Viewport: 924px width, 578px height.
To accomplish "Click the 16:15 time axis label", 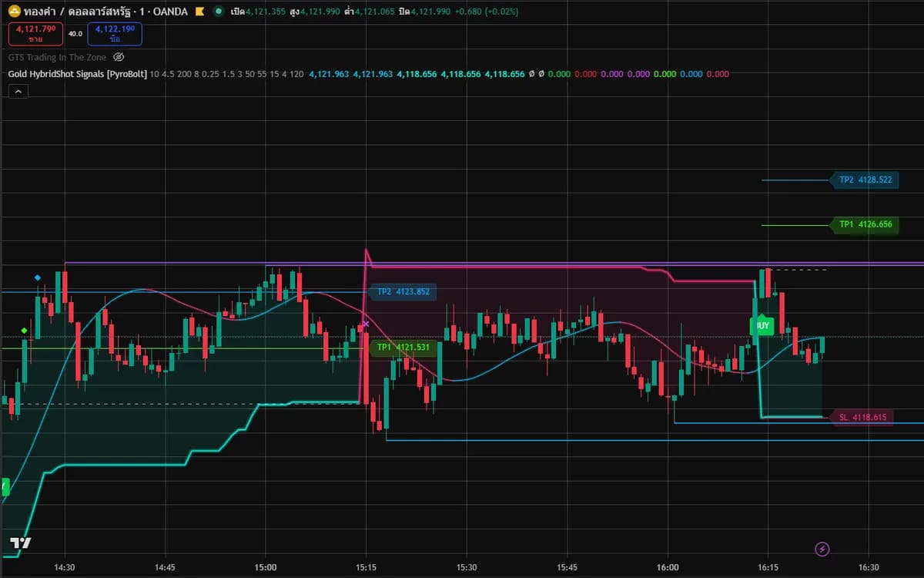I will [x=768, y=566].
